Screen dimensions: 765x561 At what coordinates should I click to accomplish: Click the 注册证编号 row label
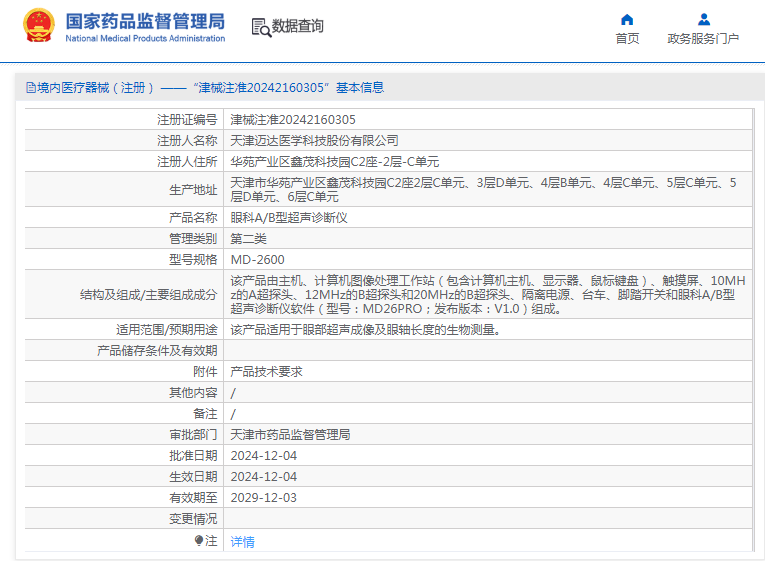[187, 120]
